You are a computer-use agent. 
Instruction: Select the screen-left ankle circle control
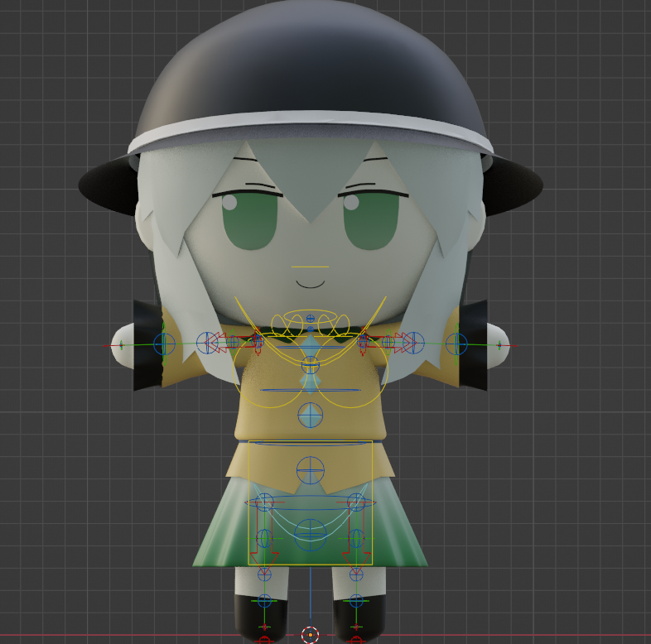coord(264,574)
